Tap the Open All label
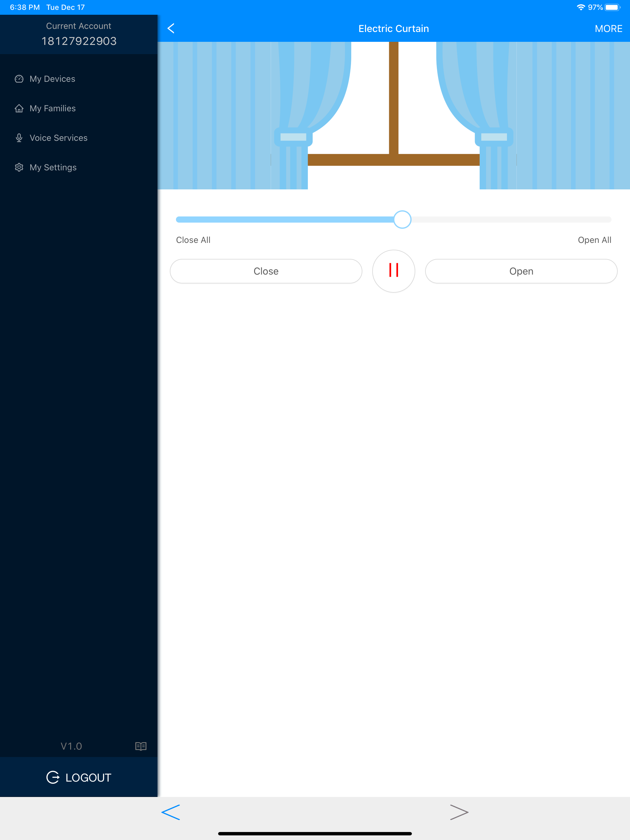 pos(594,240)
